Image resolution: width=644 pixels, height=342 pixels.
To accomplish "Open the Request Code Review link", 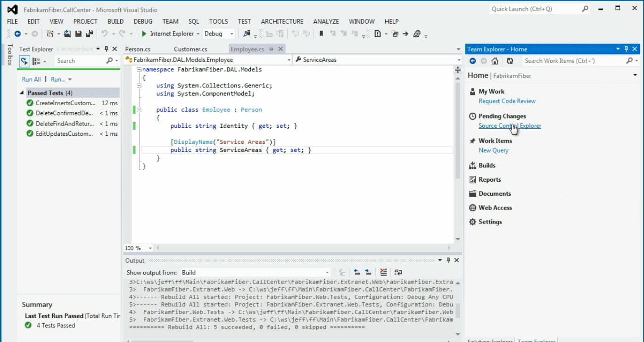I will pos(507,101).
